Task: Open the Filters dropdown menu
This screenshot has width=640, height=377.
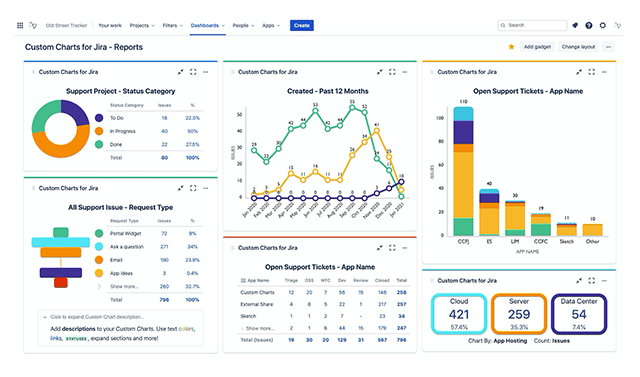Action: (x=173, y=25)
